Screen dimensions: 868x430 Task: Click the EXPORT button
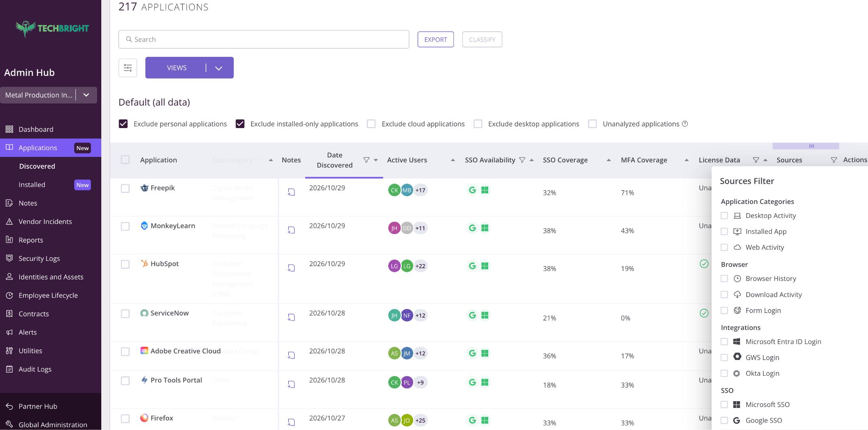(436, 39)
